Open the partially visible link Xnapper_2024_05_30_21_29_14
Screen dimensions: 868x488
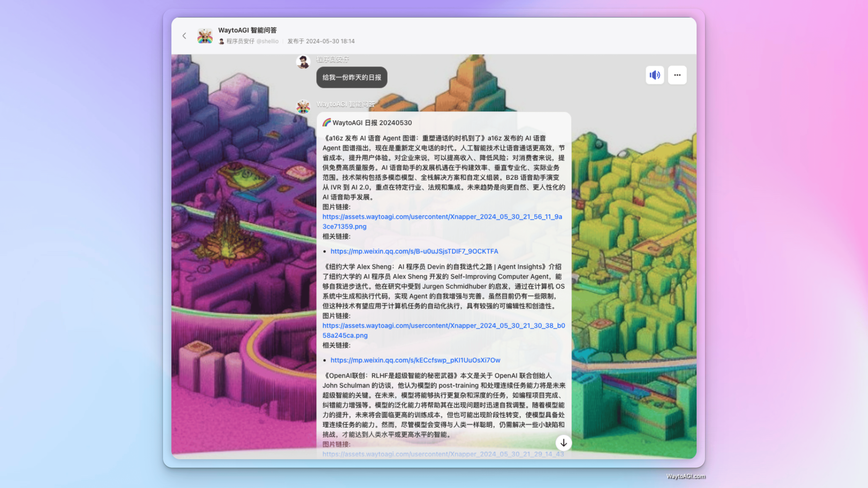click(x=443, y=454)
